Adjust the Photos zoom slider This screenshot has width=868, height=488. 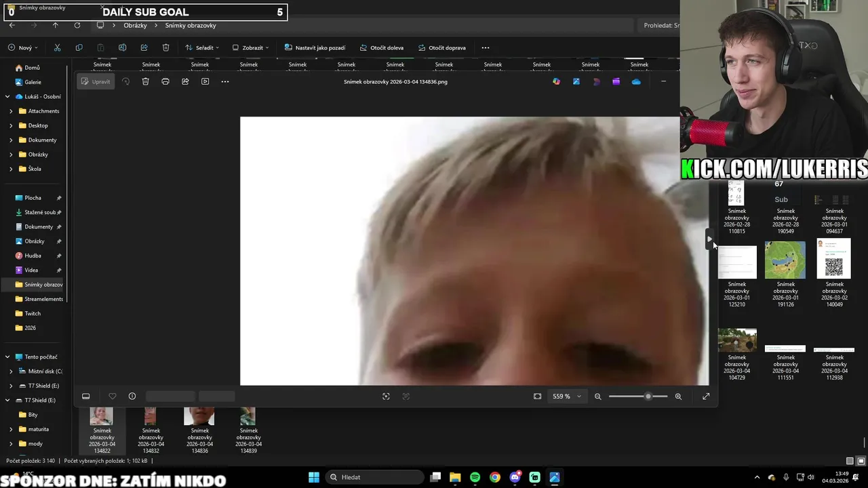pos(637,396)
